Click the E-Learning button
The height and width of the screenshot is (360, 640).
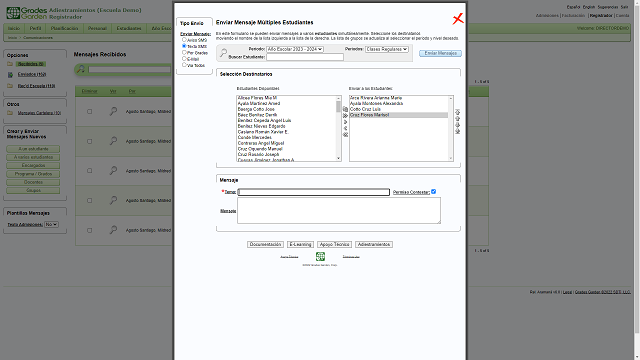pyautogui.click(x=300, y=244)
